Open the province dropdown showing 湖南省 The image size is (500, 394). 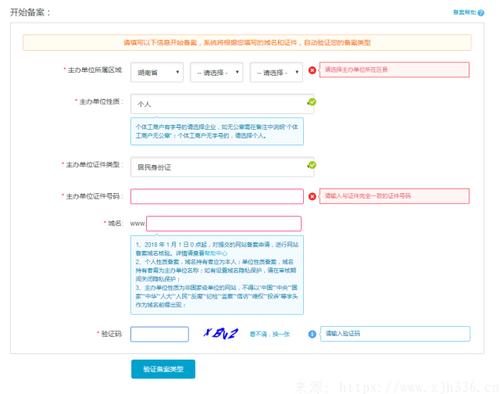(157, 72)
